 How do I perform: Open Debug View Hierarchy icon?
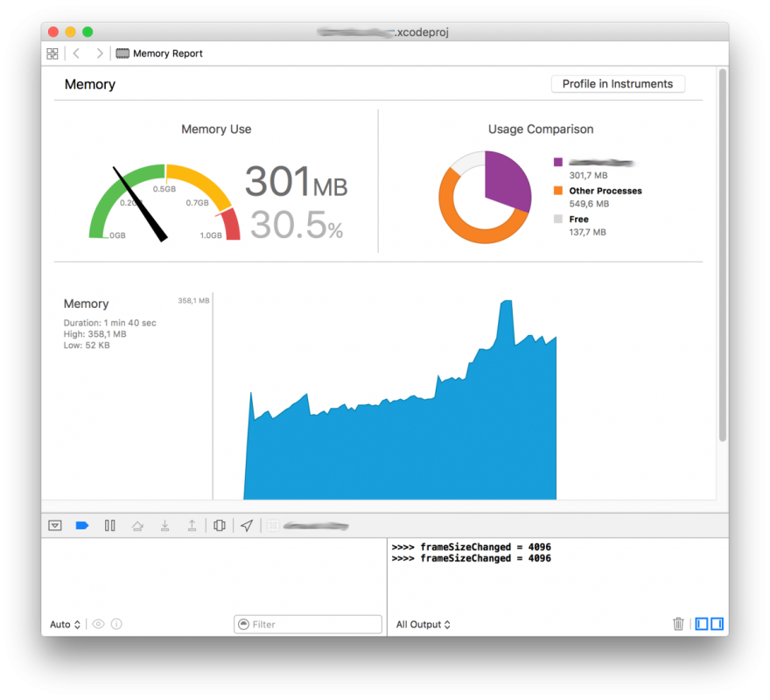tap(220, 526)
